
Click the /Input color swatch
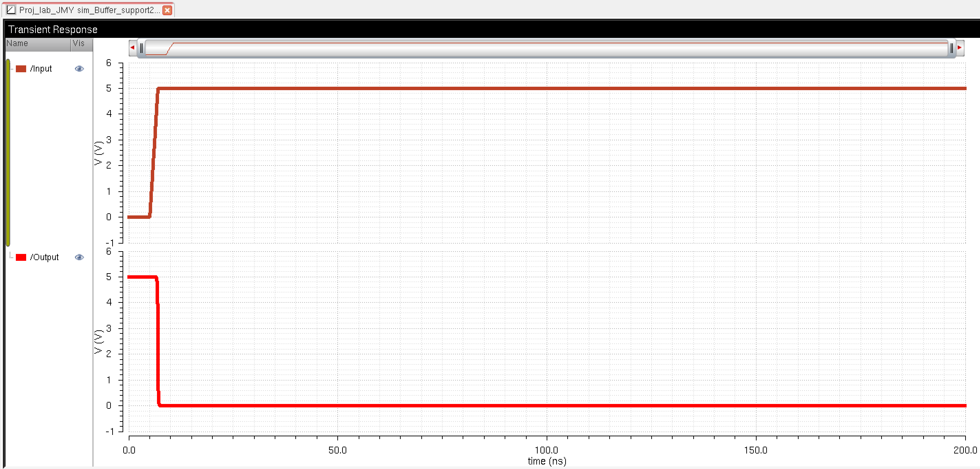[21, 69]
